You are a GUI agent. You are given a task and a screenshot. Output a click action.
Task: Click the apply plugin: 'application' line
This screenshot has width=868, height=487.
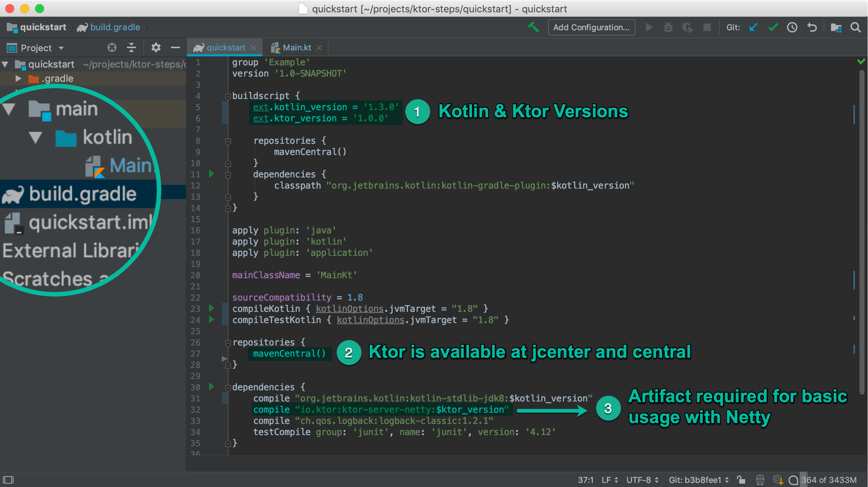pos(302,253)
